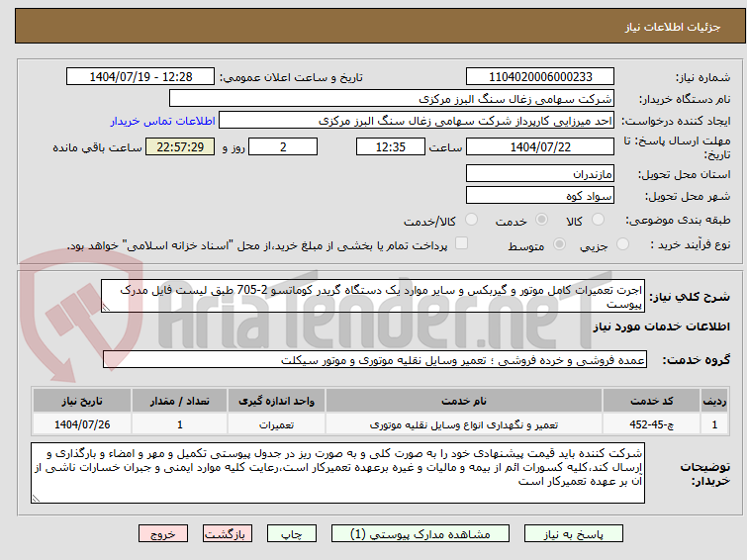747x560 pixels.
Task: Click the بازگشت back button
Action: coord(228,534)
